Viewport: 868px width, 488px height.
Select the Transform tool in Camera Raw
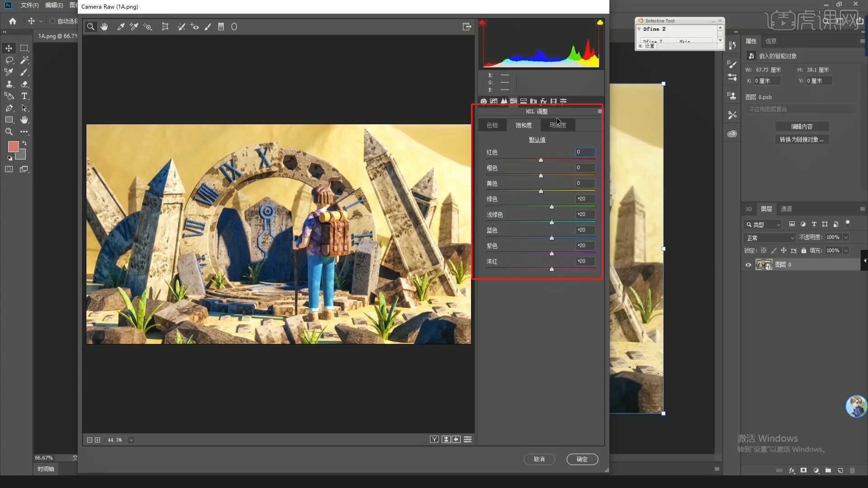[165, 27]
